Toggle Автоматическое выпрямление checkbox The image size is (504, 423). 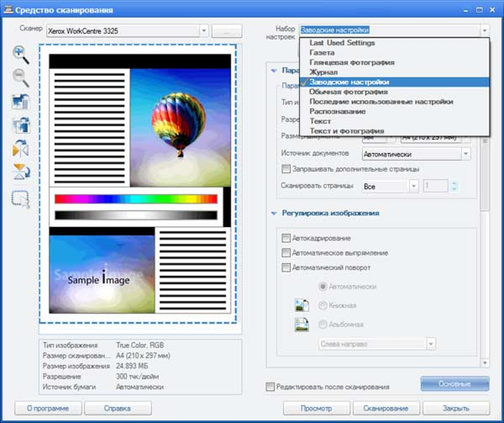point(286,253)
